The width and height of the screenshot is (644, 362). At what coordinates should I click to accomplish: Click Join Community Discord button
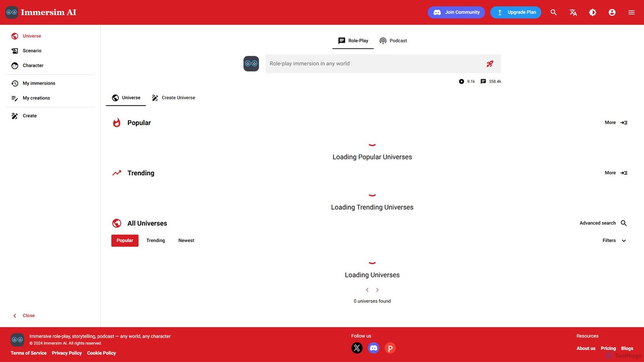[x=456, y=12]
